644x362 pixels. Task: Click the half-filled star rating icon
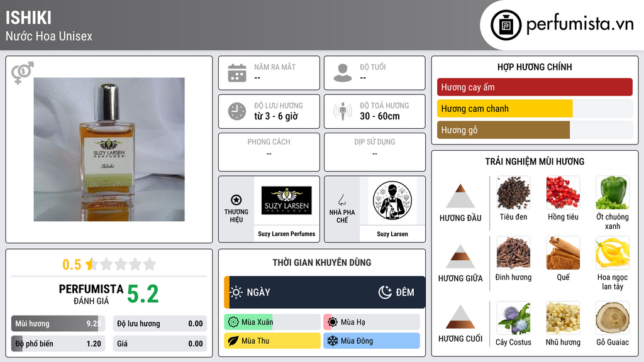coord(91,264)
